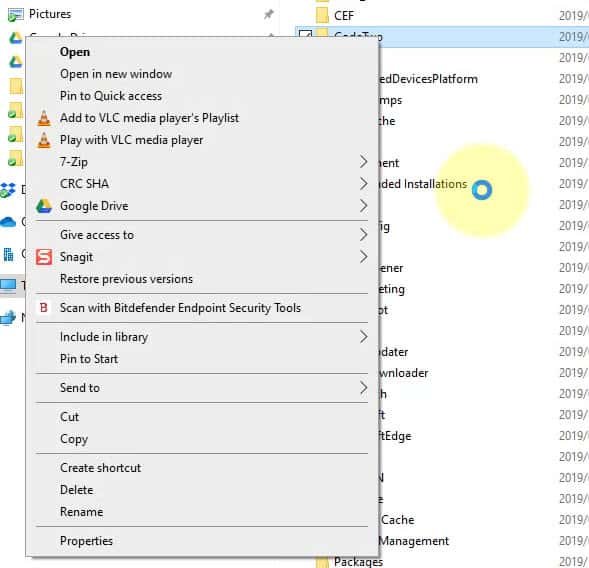589x568 pixels.
Task: Click the VLC icon beside Add to Playlist
Action: (44, 118)
